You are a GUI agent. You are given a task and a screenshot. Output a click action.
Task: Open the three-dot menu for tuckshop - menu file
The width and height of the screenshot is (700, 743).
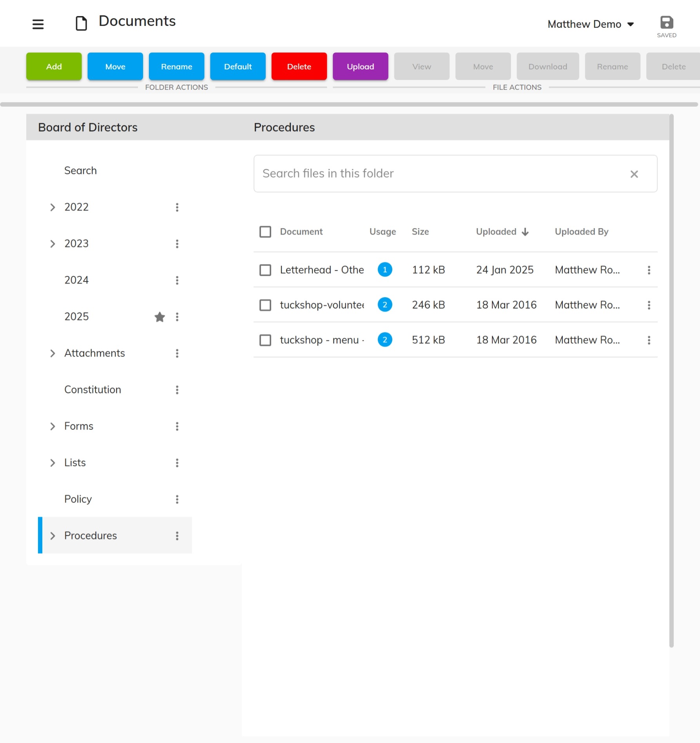649,340
